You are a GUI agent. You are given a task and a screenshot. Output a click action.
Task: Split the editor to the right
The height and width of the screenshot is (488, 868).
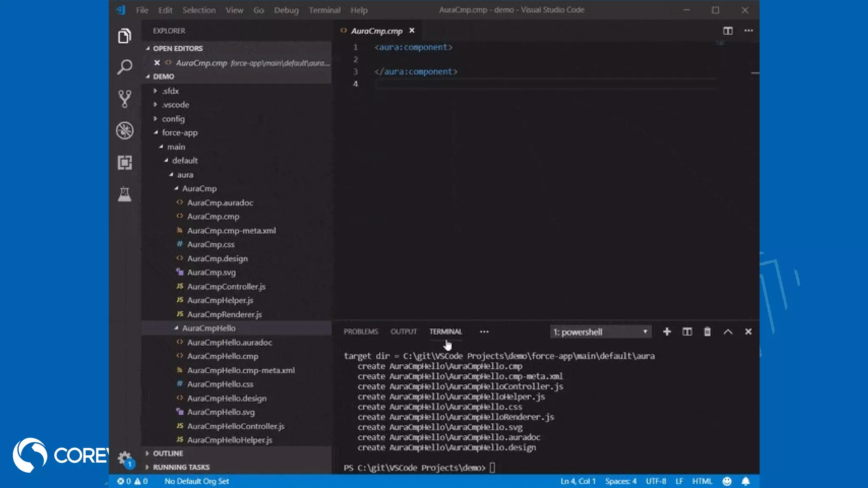click(x=728, y=30)
